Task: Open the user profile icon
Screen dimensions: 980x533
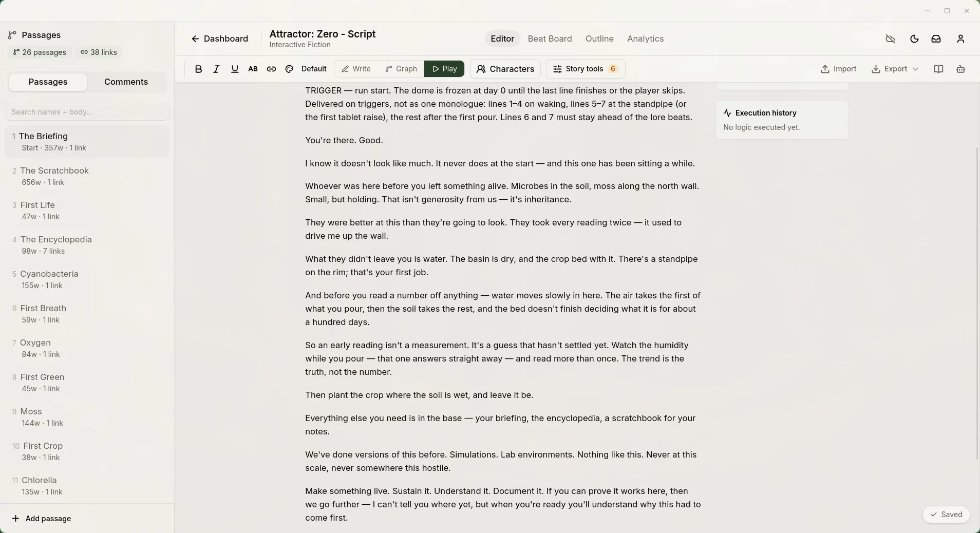Action: tap(960, 39)
